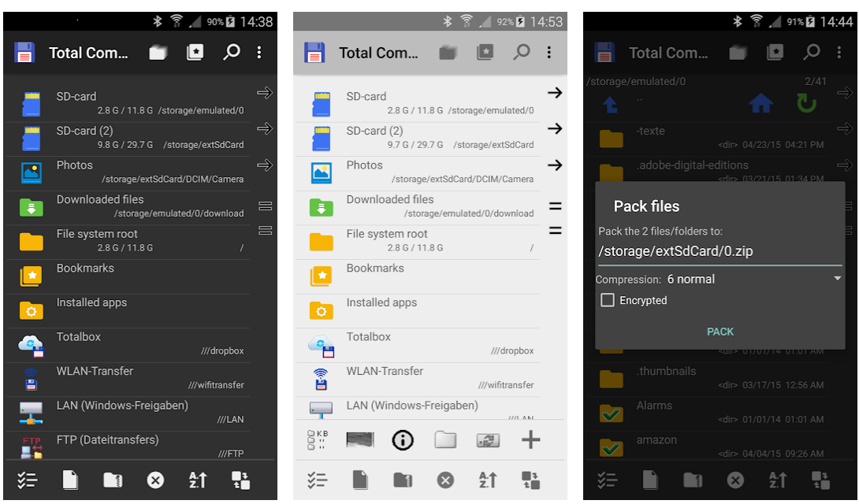Tap arrow next to SD-card in dark-theme screen
Screen dimensions: 859x504
point(265,92)
